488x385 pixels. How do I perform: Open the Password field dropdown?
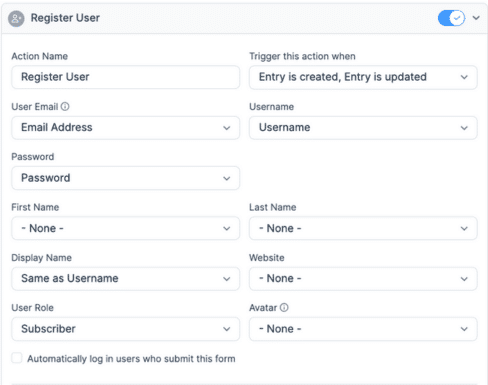125,178
